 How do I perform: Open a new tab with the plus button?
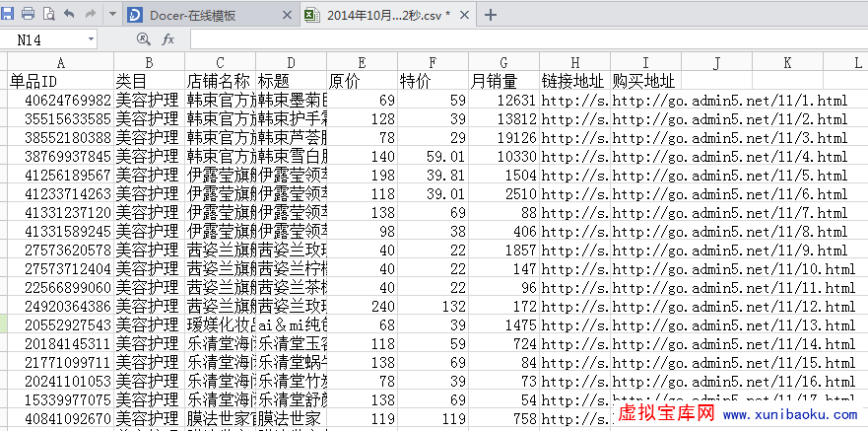[491, 15]
